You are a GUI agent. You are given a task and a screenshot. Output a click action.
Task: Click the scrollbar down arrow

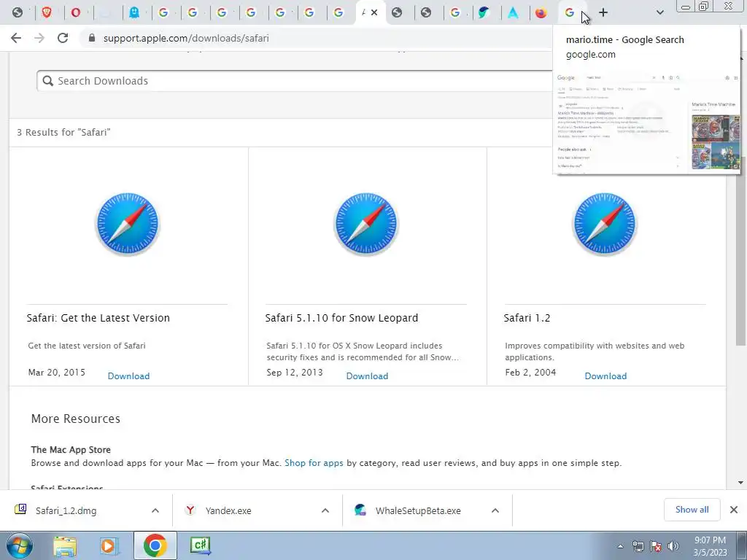click(740, 483)
